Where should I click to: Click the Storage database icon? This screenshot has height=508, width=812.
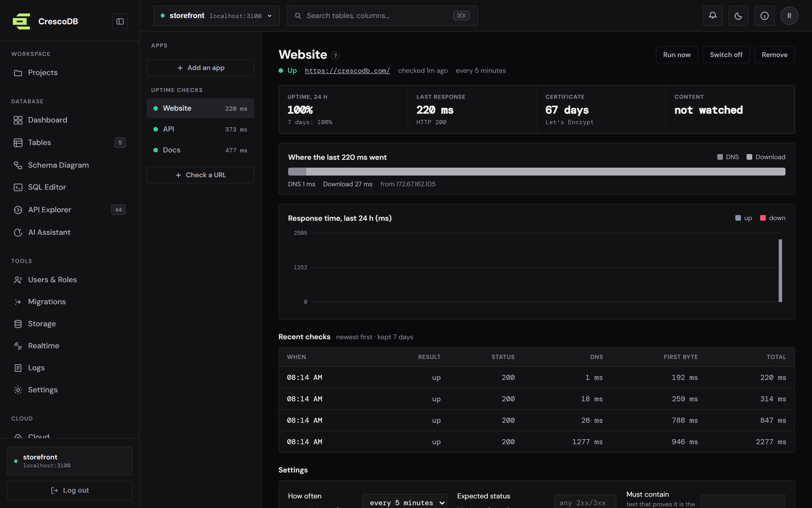pos(18,324)
